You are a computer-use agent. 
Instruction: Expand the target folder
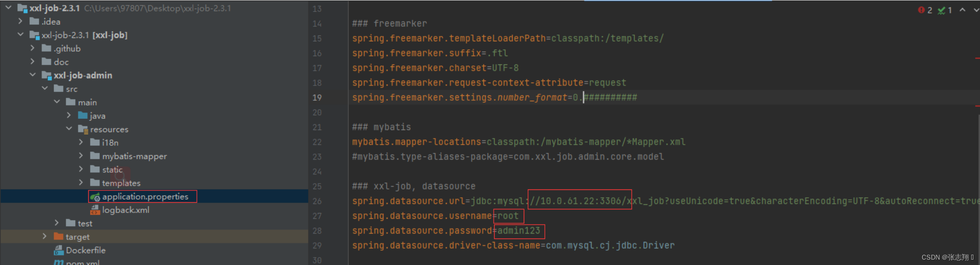point(45,237)
